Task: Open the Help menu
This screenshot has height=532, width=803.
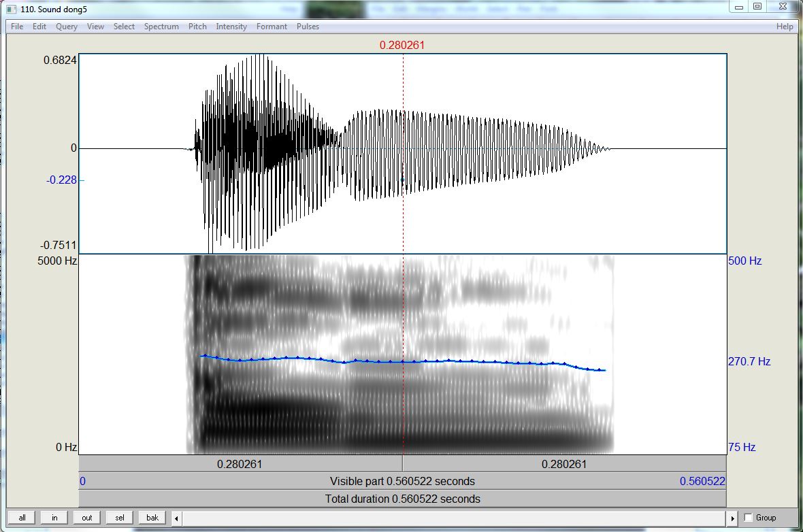Action: pos(785,27)
